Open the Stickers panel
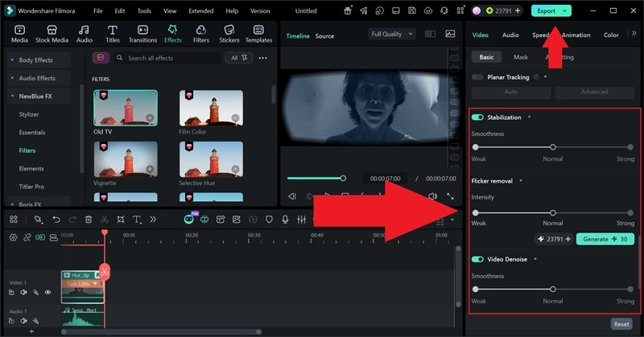Viewport: 644px width, 337px height. [229, 34]
